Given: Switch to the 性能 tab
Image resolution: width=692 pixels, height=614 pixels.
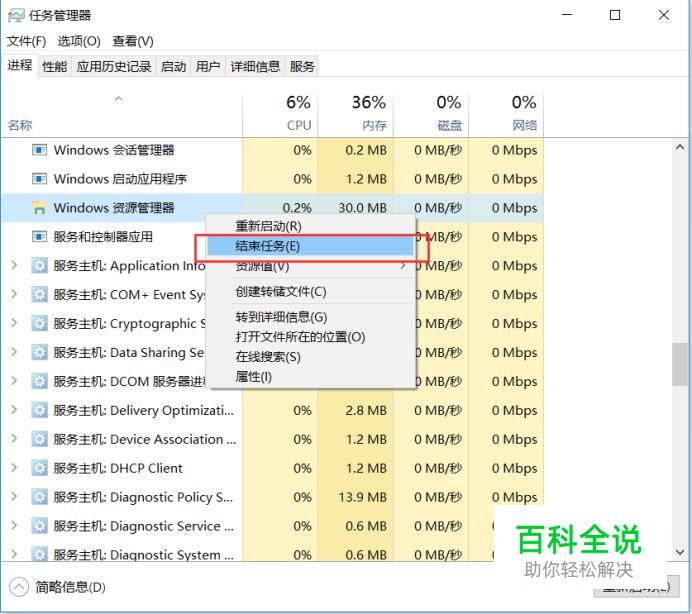Looking at the screenshot, I should pyautogui.click(x=54, y=67).
